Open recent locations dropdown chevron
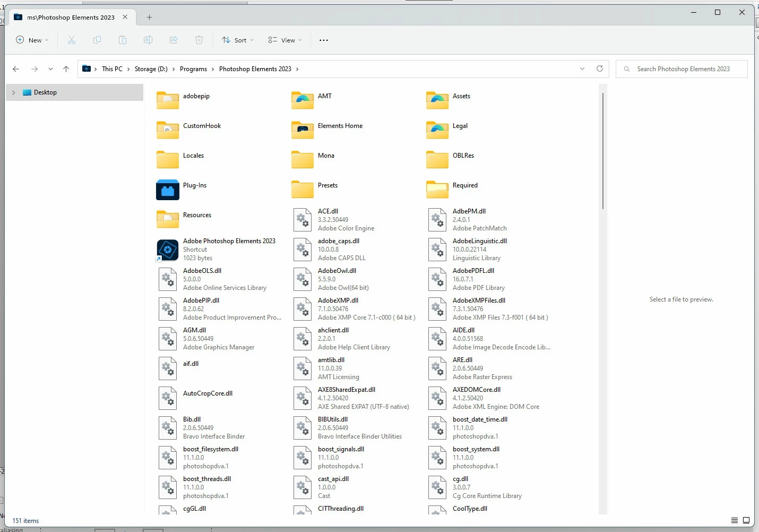Image resolution: width=759 pixels, height=532 pixels. [x=50, y=69]
